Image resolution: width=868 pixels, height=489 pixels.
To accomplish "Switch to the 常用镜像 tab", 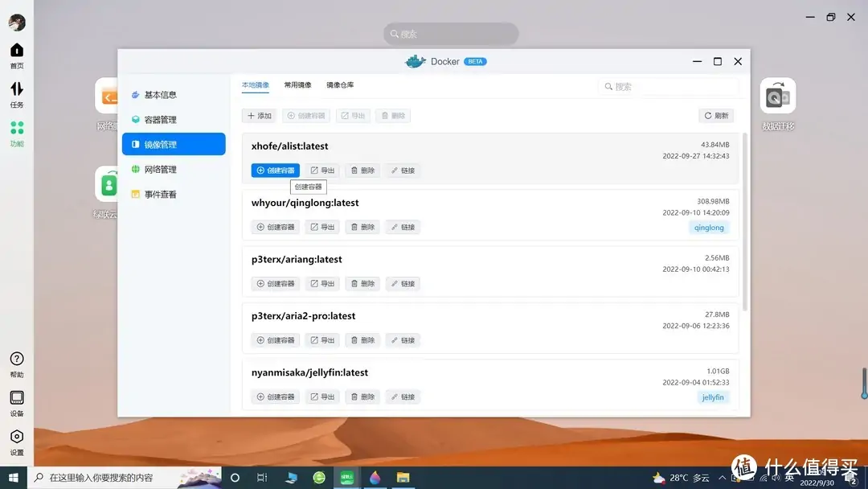I will (297, 84).
